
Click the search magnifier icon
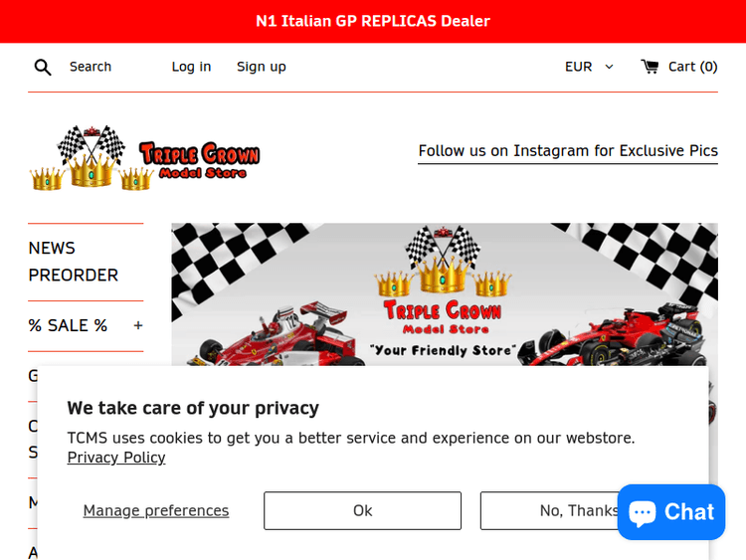coord(43,67)
